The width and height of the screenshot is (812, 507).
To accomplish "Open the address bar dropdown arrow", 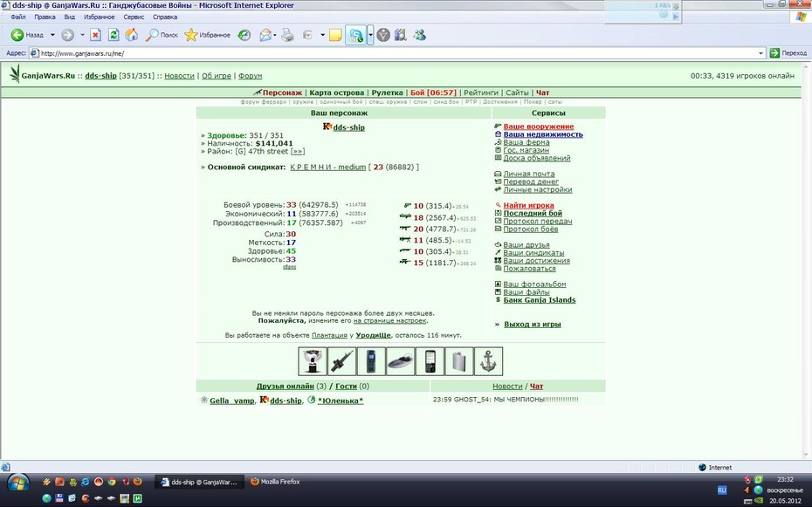I will pyautogui.click(x=760, y=53).
